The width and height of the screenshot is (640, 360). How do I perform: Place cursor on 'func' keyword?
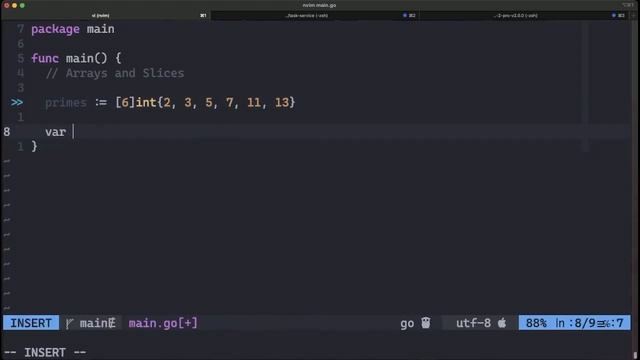45,58
